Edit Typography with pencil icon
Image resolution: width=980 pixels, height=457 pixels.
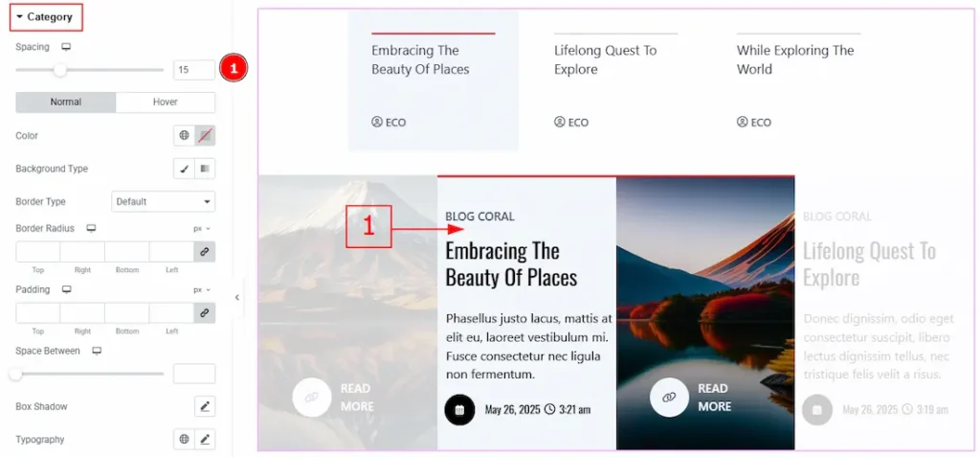click(205, 440)
